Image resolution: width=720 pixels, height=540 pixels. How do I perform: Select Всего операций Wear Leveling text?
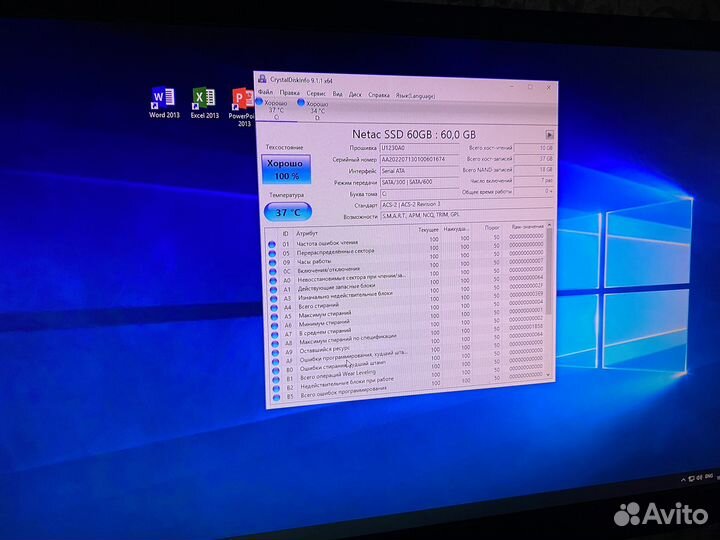(338, 375)
